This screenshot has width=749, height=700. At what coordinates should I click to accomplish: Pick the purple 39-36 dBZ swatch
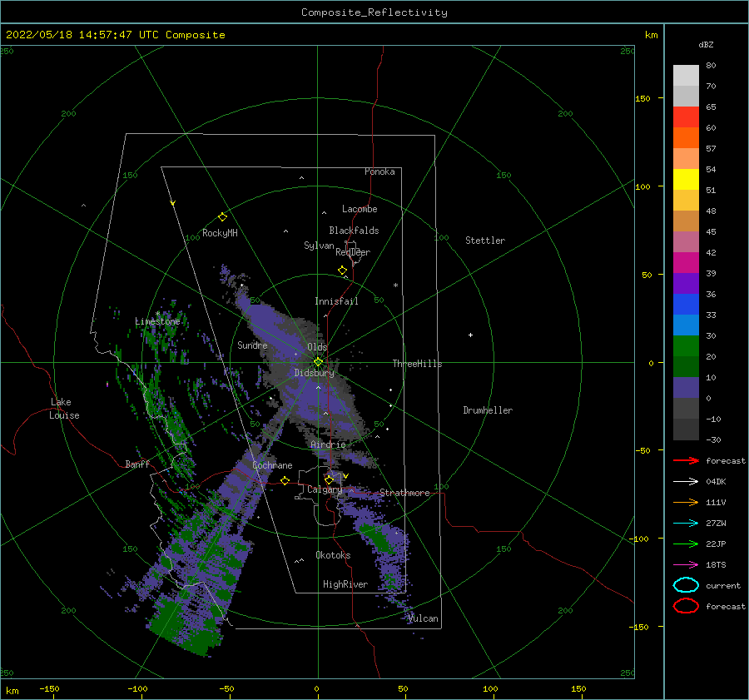tap(686, 283)
